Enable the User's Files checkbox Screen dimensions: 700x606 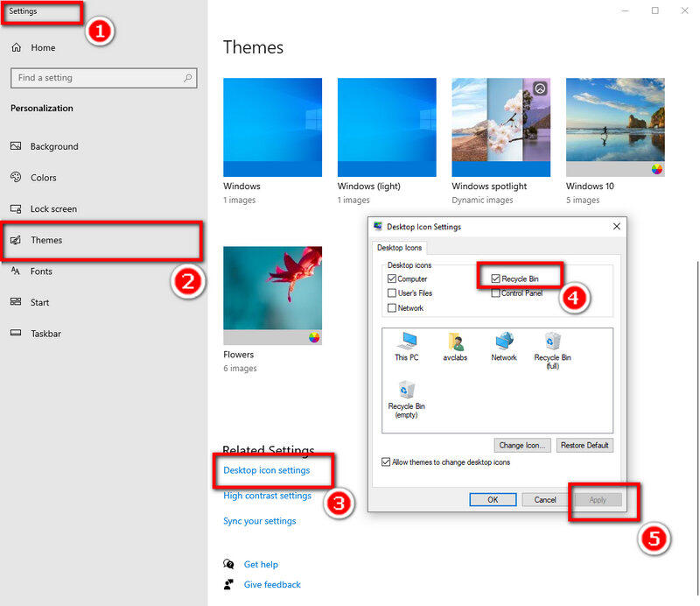pos(392,293)
